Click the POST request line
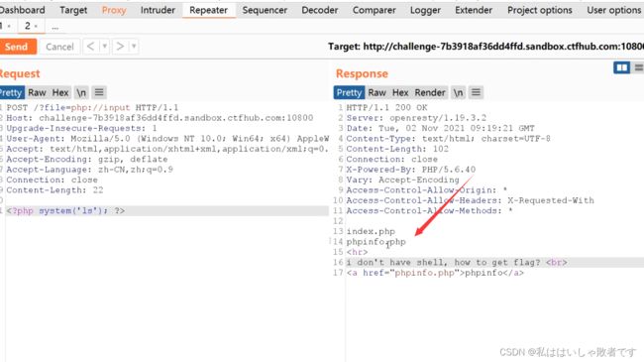 [x=92, y=108]
